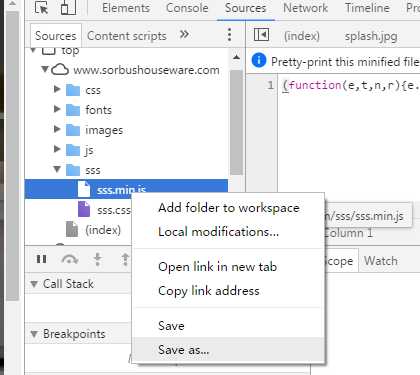Image resolution: width=420 pixels, height=375 pixels.
Task: Open the Scope sidebar tab
Action: coord(338,261)
